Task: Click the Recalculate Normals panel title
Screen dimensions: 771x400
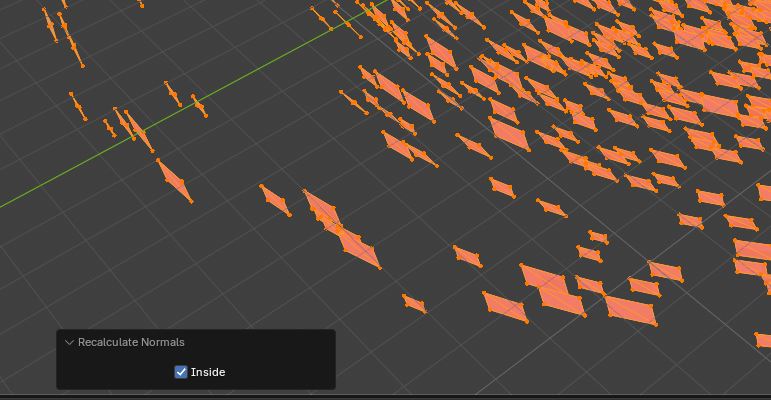Action: pyautogui.click(x=131, y=342)
